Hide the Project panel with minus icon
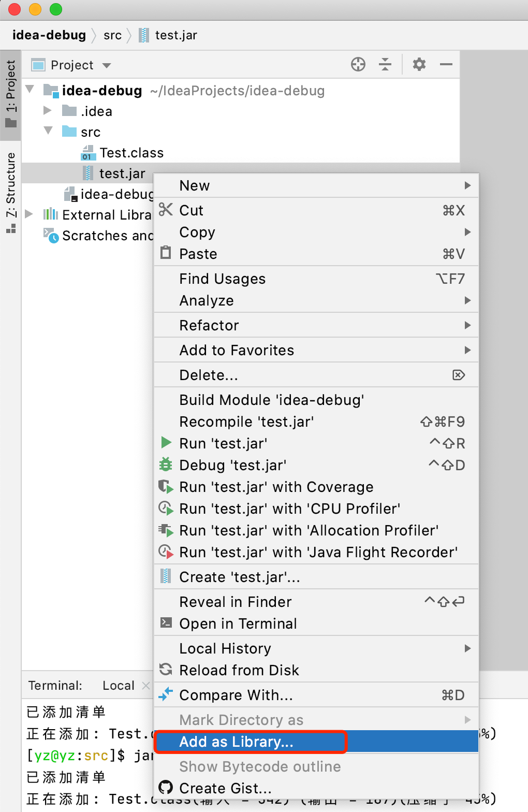Image resolution: width=528 pixels, height=812 pixels. pyautogui.click(x=446, y=65)
